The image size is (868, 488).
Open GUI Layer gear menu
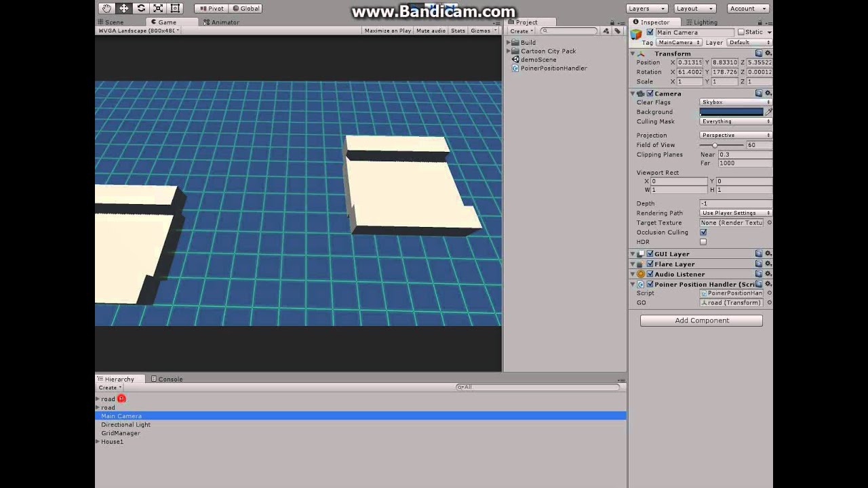768,253
